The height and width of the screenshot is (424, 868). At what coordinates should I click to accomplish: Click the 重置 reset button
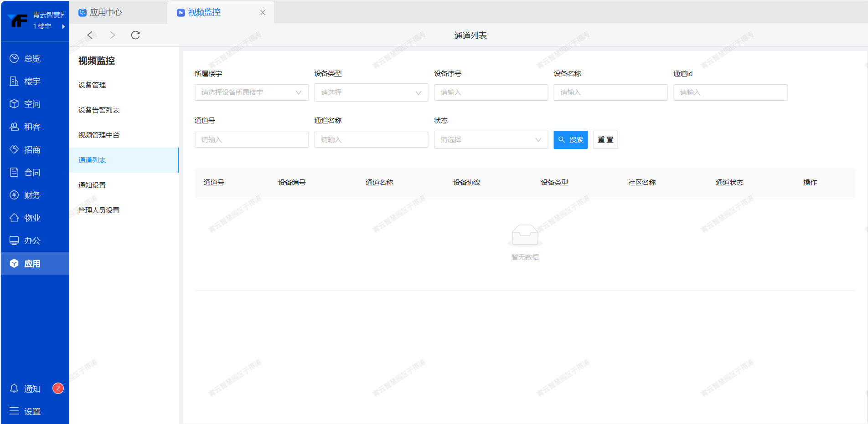tap(605, 140)
